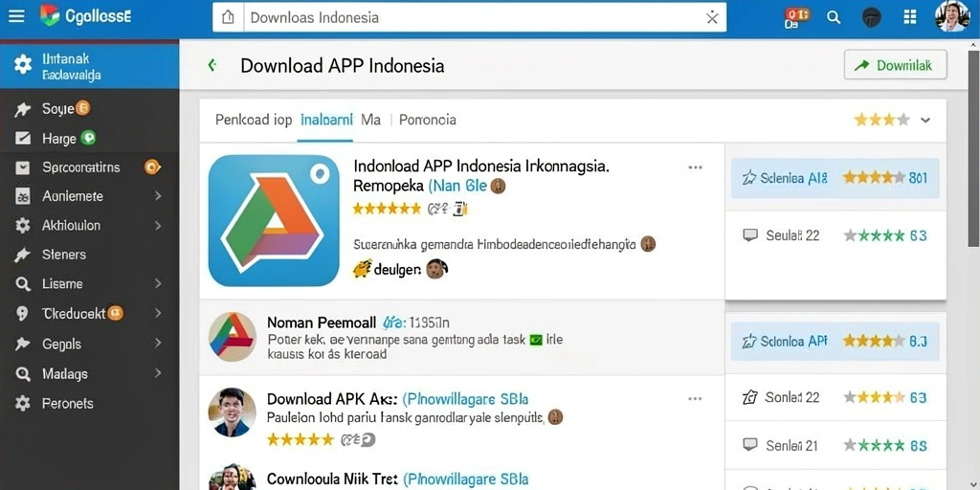Go back with the green arrow
The width and height of the screenshot is (980, 490).
212,65
